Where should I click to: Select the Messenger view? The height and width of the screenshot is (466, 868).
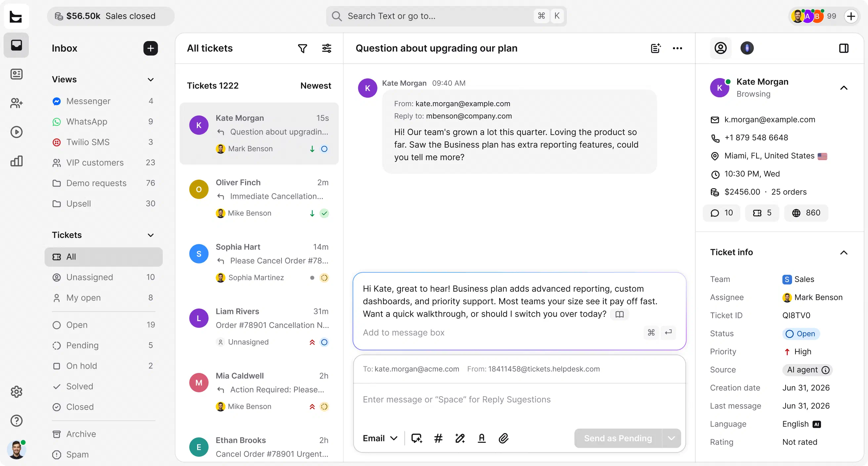coord(103,101)
